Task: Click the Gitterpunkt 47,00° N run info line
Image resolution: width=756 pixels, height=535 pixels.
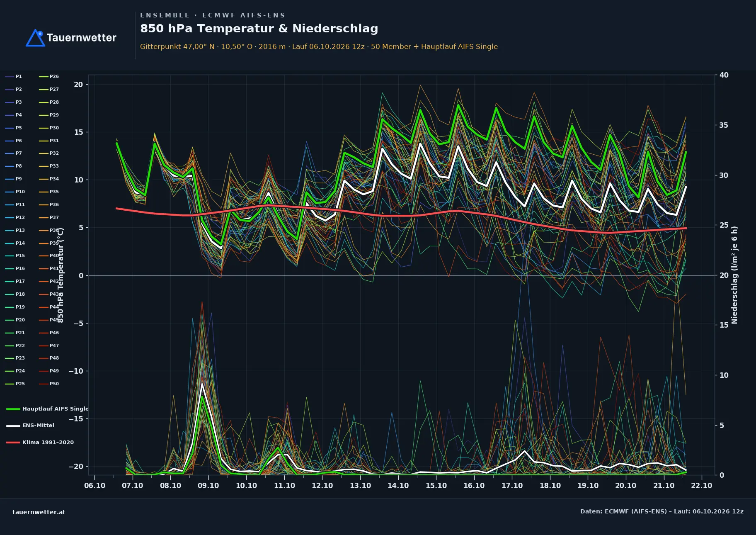Action: point(319,46)
